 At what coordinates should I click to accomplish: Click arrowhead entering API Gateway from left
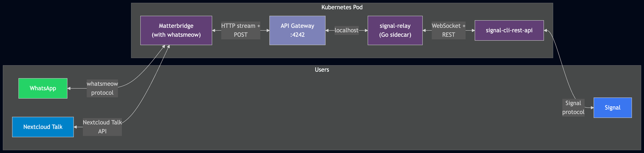(x=268, y=30)
